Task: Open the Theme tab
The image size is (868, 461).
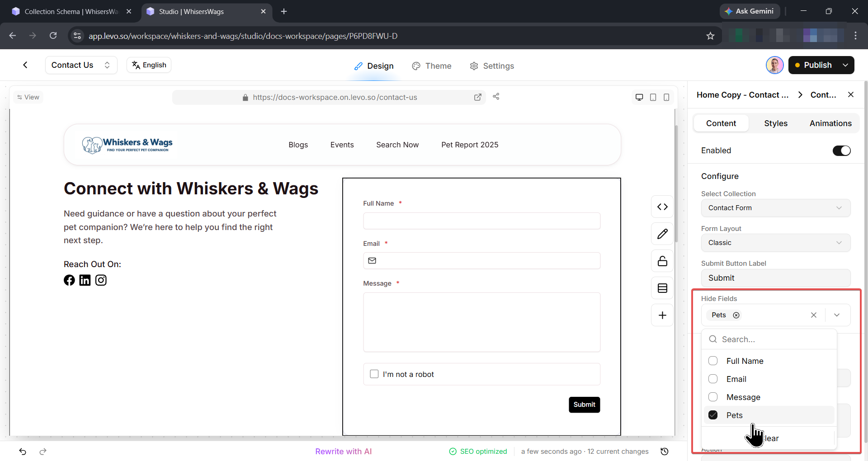Action: [432, 66]
